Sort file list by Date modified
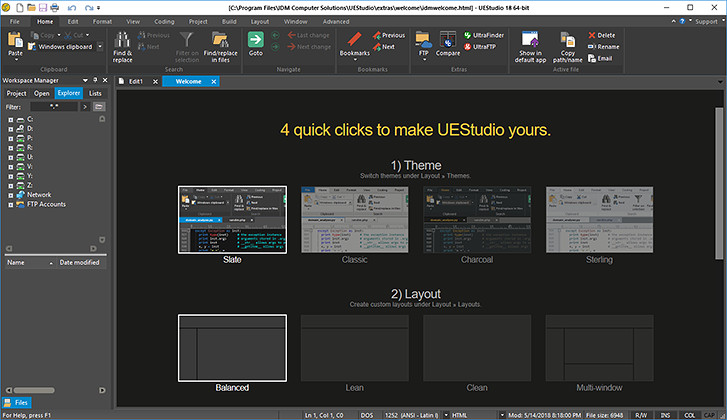 tap(79, 262)
